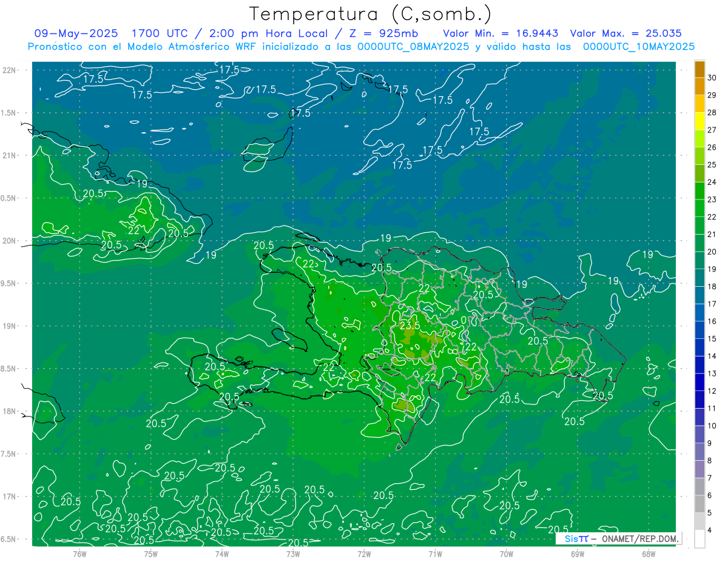Click the "1700 UTC" time label

click(160, 33)
